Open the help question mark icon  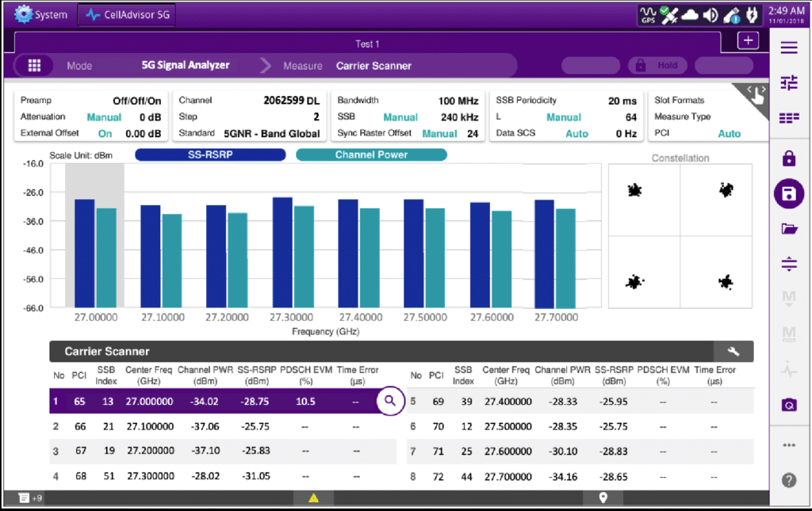pyautogui.click(x=788, y=479)
